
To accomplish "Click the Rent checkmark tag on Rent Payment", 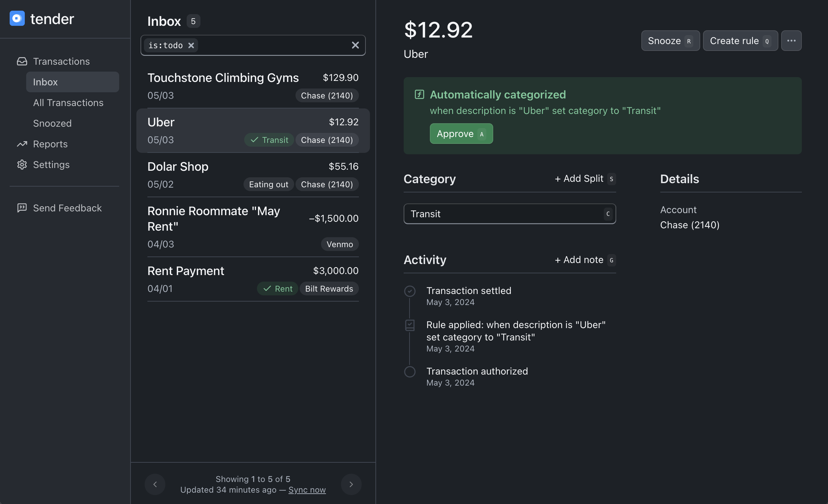I will (278, 289).
